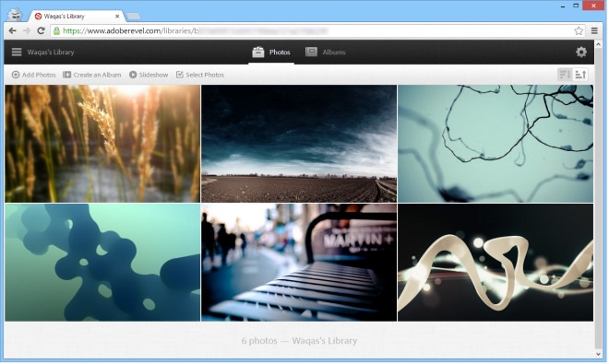Open the Martin bench street photo

(299, 263)
